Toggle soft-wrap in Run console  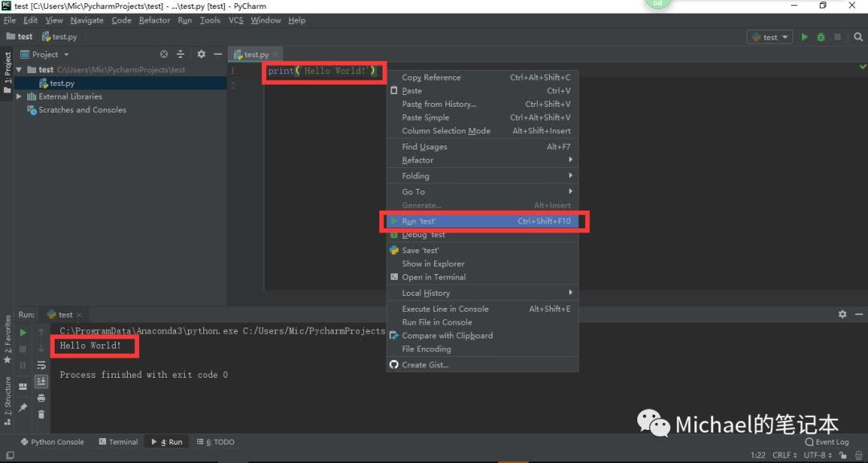pos(41,365)
